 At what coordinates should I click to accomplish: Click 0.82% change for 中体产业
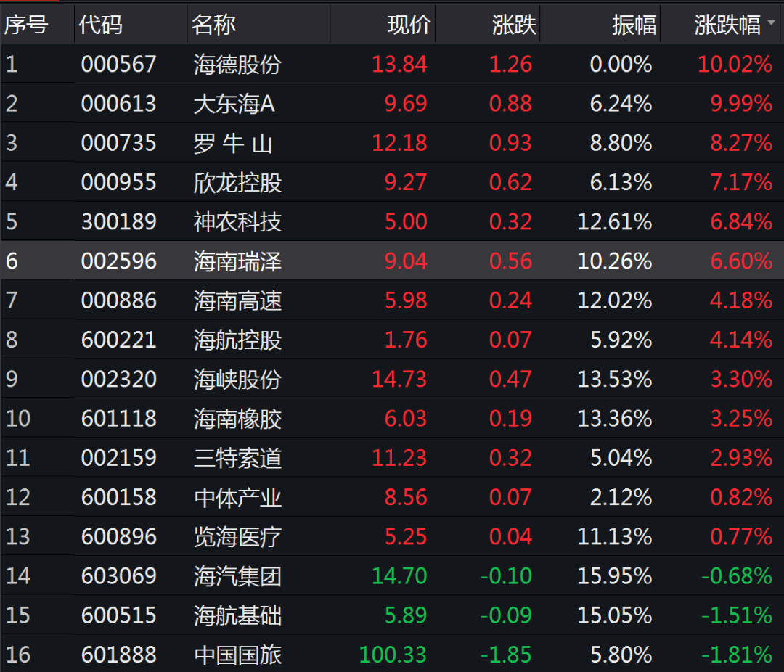pyautogui.click(x=741, y=498)
